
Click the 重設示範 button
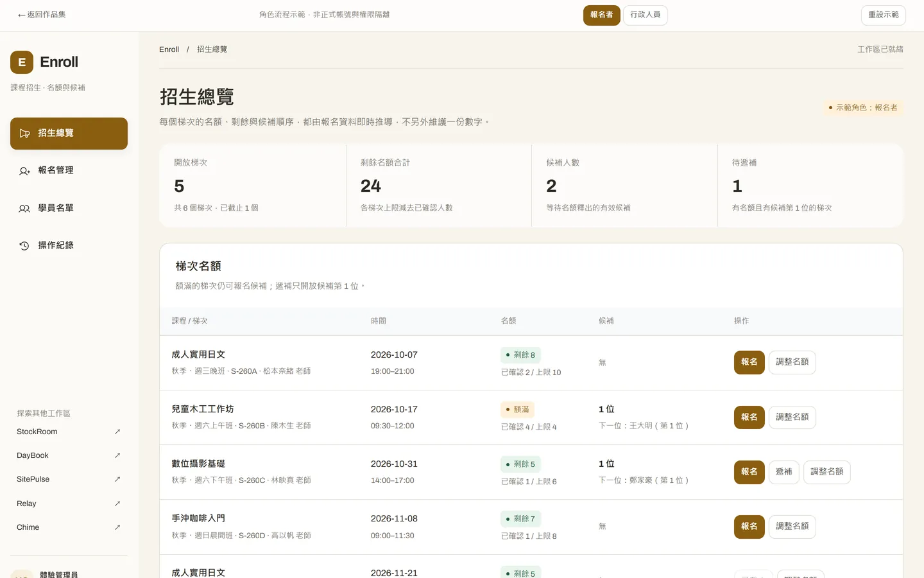pos(883,15)
